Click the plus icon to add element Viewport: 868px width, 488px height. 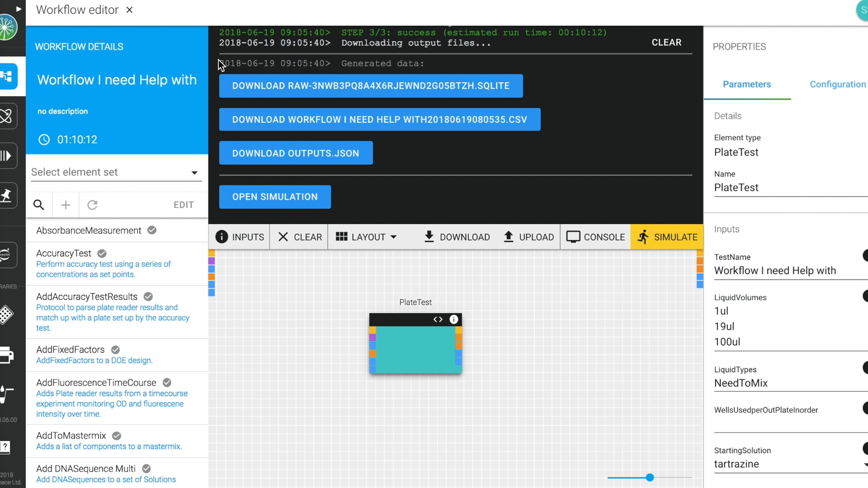tap(65, 205)
